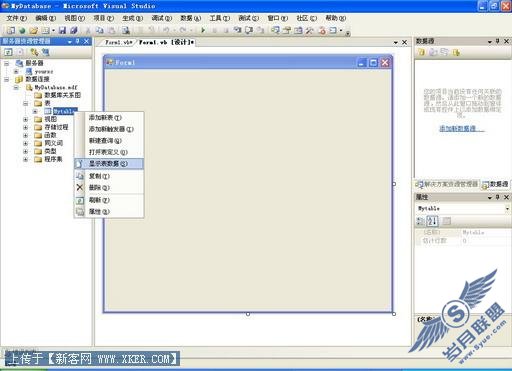Expand the 存储过程 folder node
This screenshot has width=512, height=371.
point(25,127)
